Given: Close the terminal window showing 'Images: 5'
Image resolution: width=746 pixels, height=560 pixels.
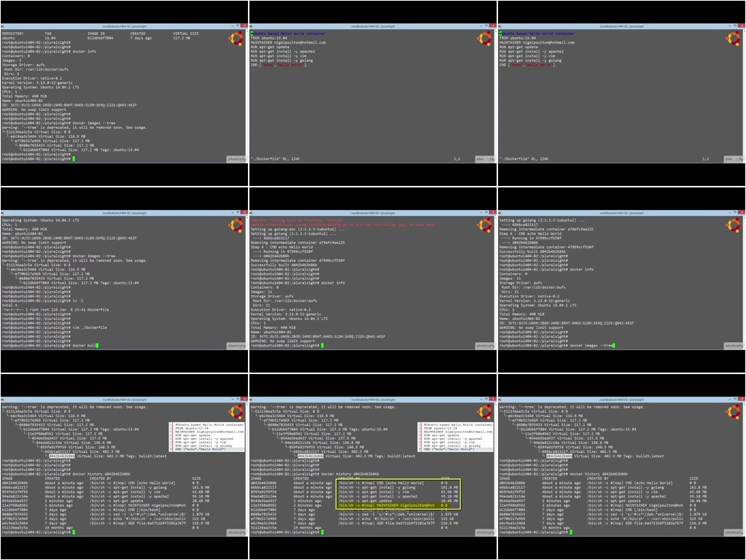Looking at the screenshot, I should click(244, 26).
